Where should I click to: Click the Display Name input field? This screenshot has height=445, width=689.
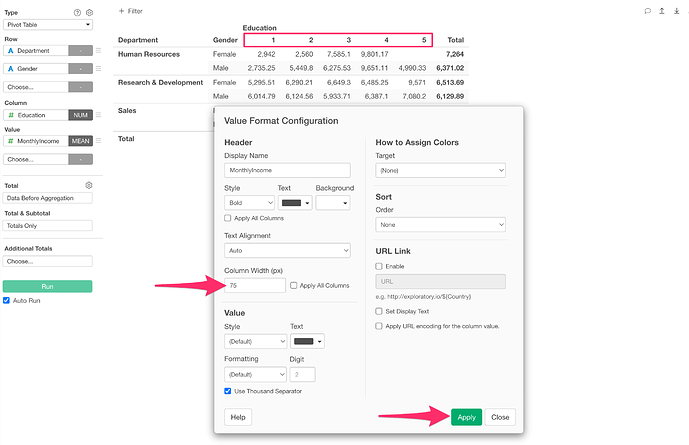[287, 170]
